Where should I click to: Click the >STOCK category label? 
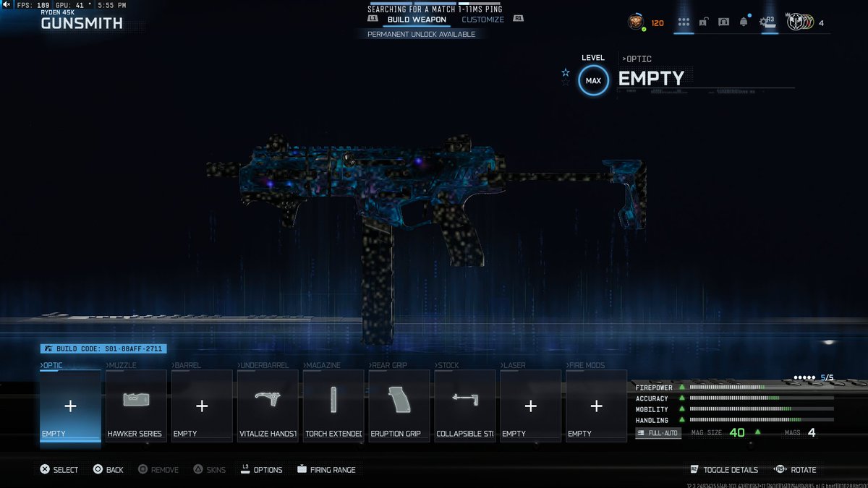[448, 365]
